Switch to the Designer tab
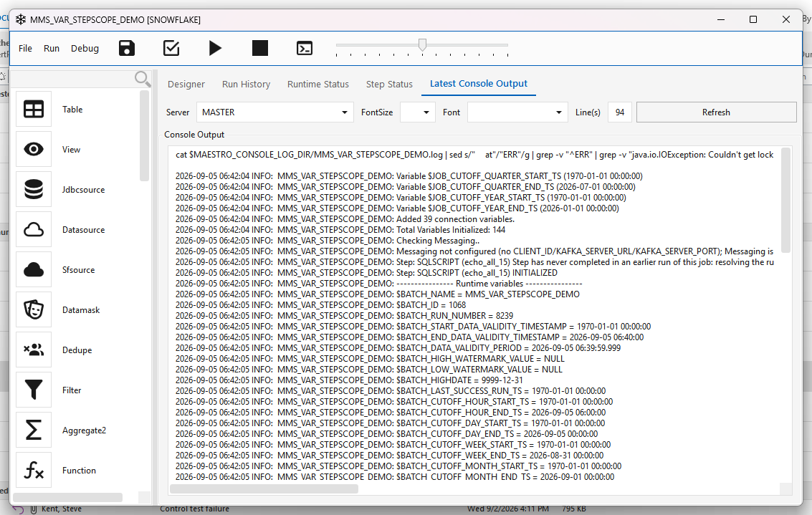This screenshot has height=515, width=812. (186, 84)
